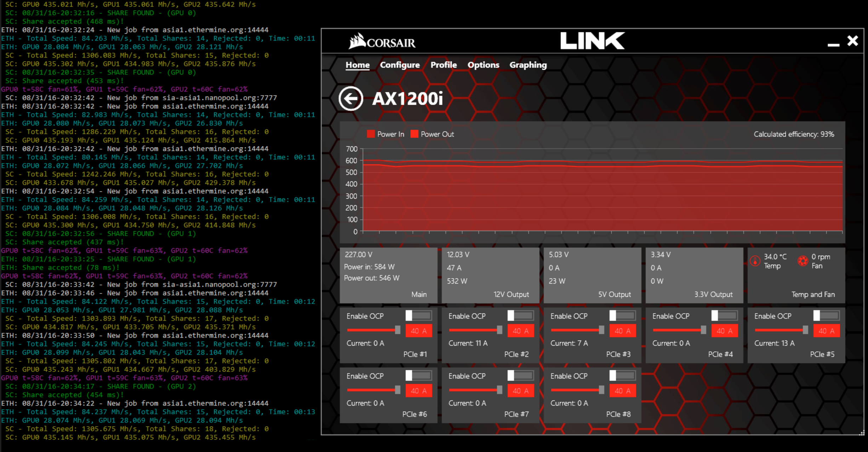The width and height of the screenshot is (868, 452).
Task: Click the 'Current: 13 A' reading for PCIe #5
Action: (x=774, y=343)
